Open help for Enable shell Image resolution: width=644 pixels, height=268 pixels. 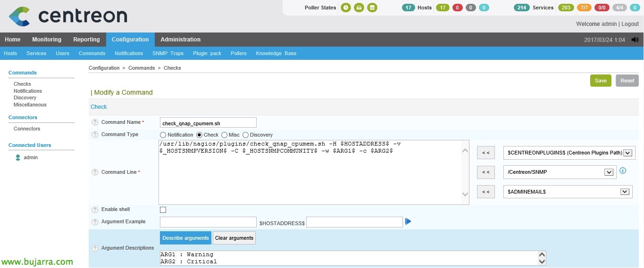coord(95,210)
